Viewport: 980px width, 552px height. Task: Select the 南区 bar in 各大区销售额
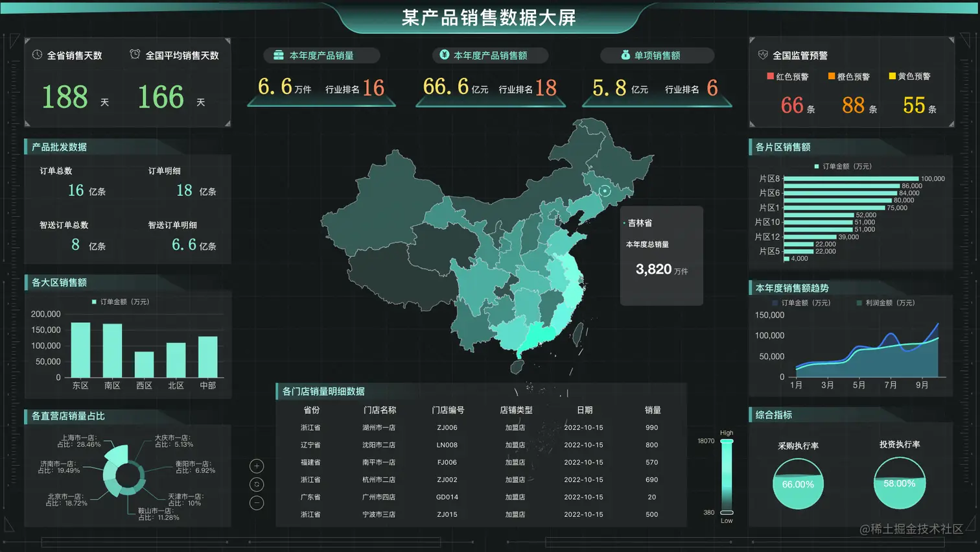(x=112, y=351)
